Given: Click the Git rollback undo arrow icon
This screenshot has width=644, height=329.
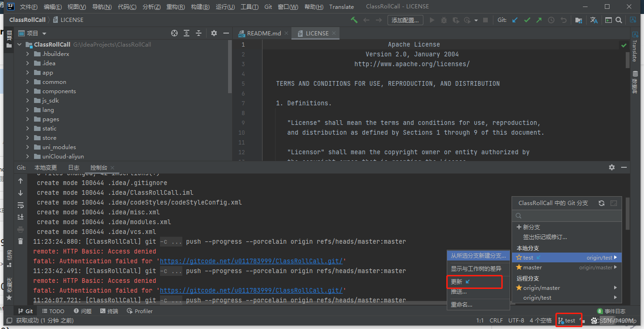Looking at the screenshot, I should 563,20.
